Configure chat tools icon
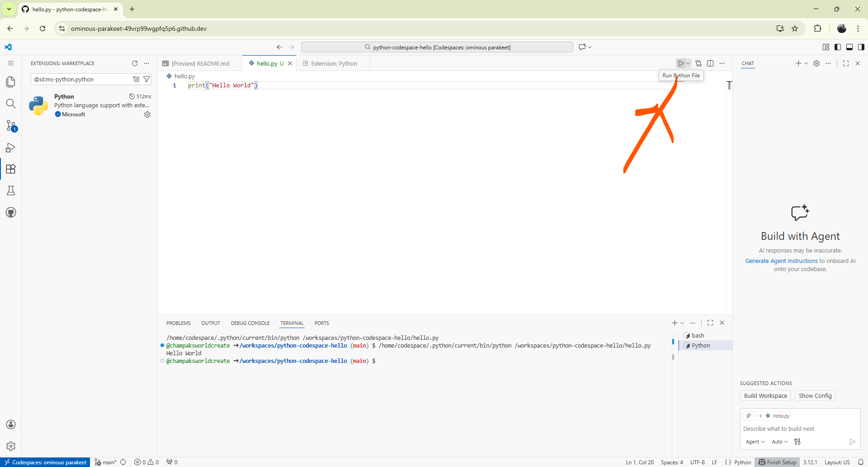 797,442
